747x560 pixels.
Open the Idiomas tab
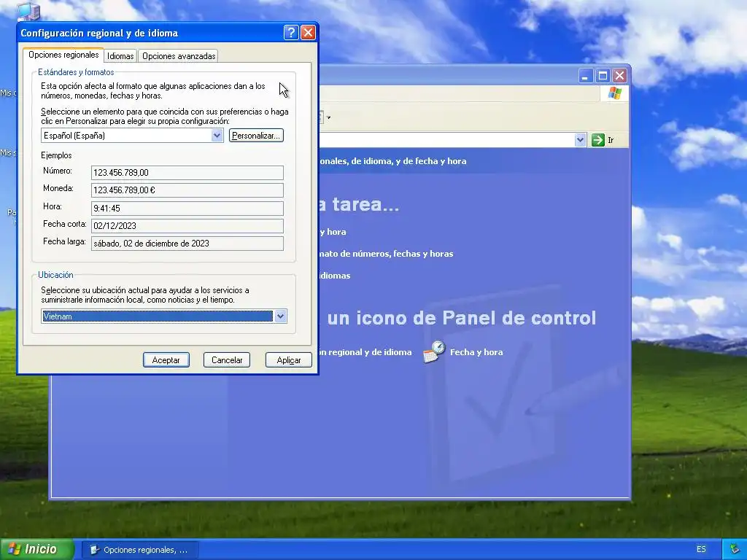[x=120, y=56]
